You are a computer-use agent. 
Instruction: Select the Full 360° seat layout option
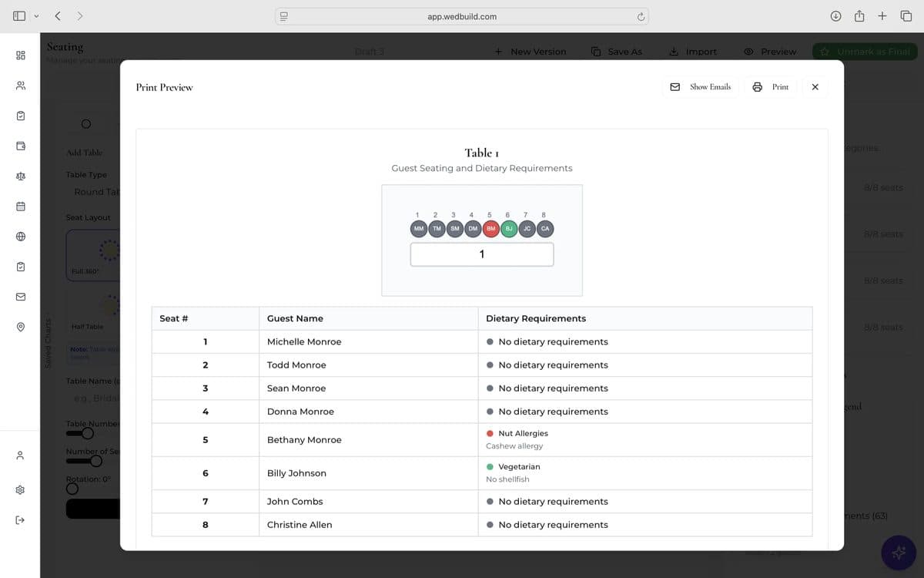tap(93, 255)
